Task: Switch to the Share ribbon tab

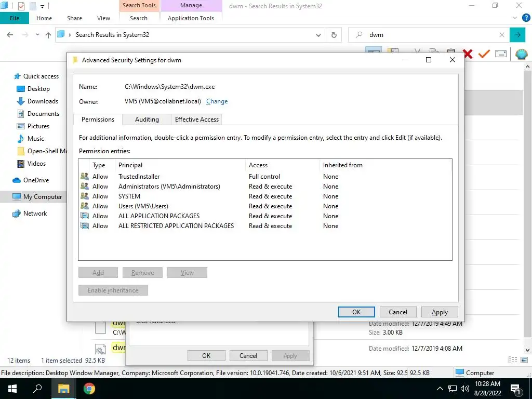Action: click(x=74, y=18)
